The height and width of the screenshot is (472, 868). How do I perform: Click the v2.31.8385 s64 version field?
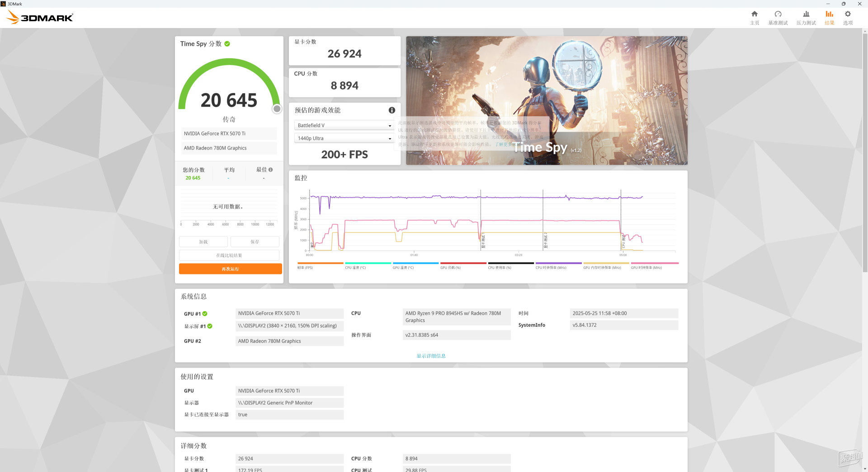457,335
